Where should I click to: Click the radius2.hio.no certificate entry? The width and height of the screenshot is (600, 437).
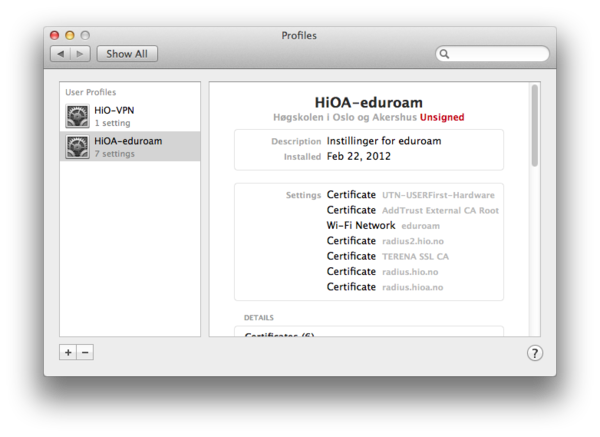385,241
